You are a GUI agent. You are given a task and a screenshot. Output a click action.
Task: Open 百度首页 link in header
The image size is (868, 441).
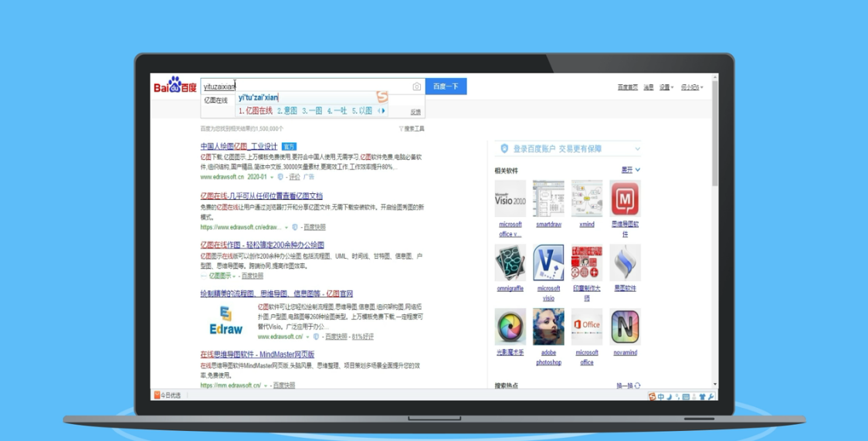click(x=628, y=87)
